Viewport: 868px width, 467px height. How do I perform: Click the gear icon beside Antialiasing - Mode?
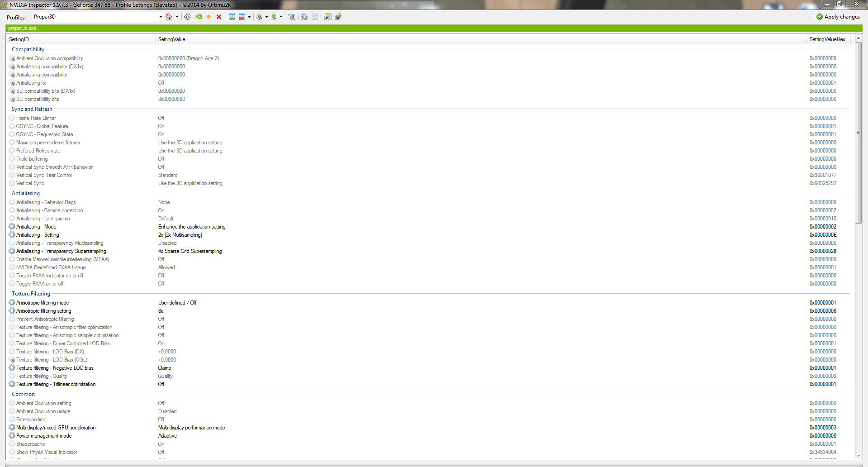tap(12, 227)
